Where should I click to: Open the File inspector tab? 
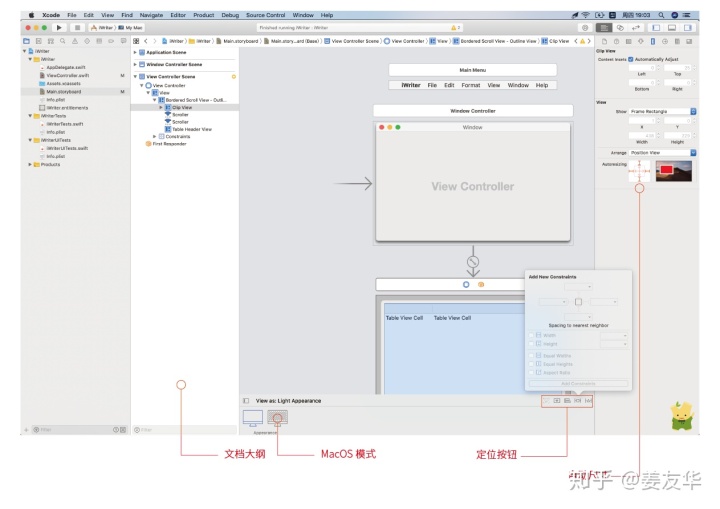[x=604, y=41]
